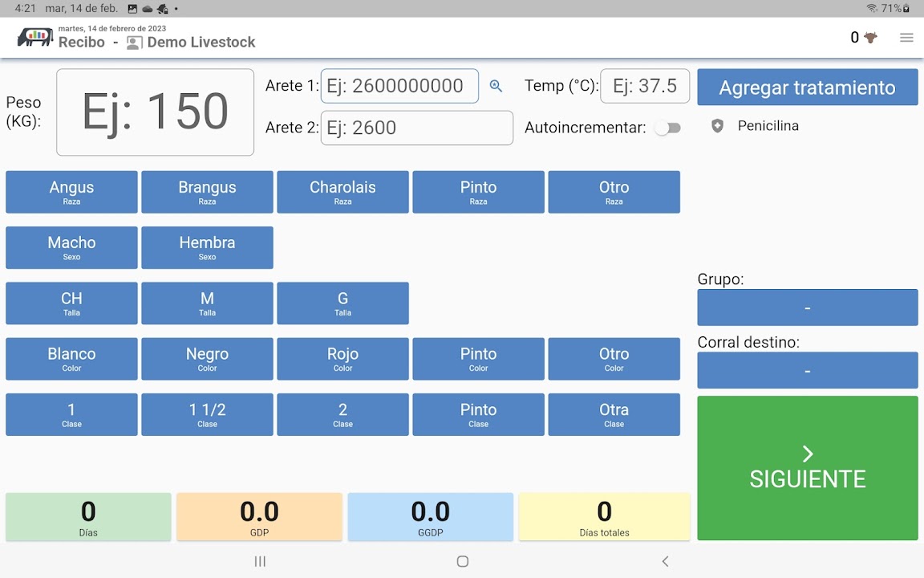Select Macho as the sex
Screen dimensions: 924x578
71,247
